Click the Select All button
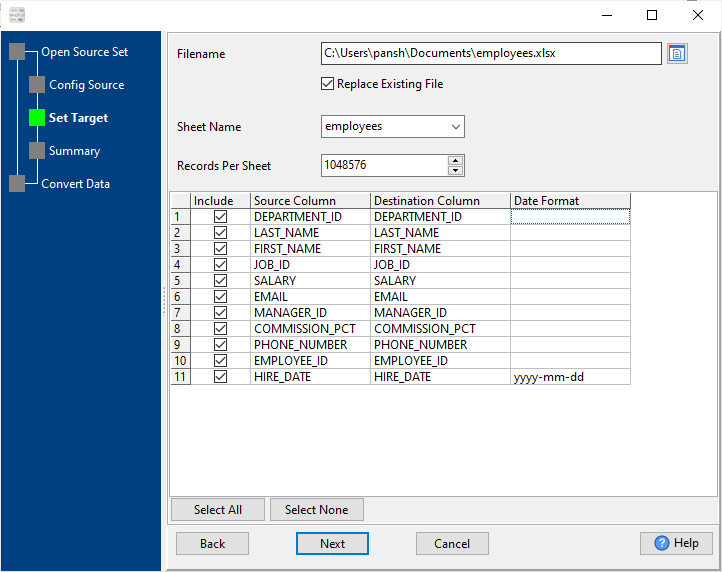The width and height of the screenshot is (722, 572). pos(218,510)
